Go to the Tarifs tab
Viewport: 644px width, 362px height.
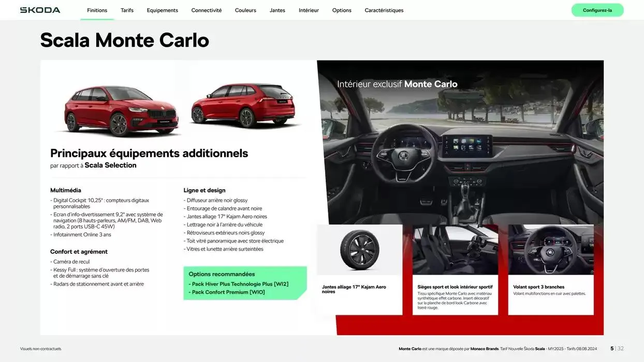pyautogui.click(x=127, y=10)
